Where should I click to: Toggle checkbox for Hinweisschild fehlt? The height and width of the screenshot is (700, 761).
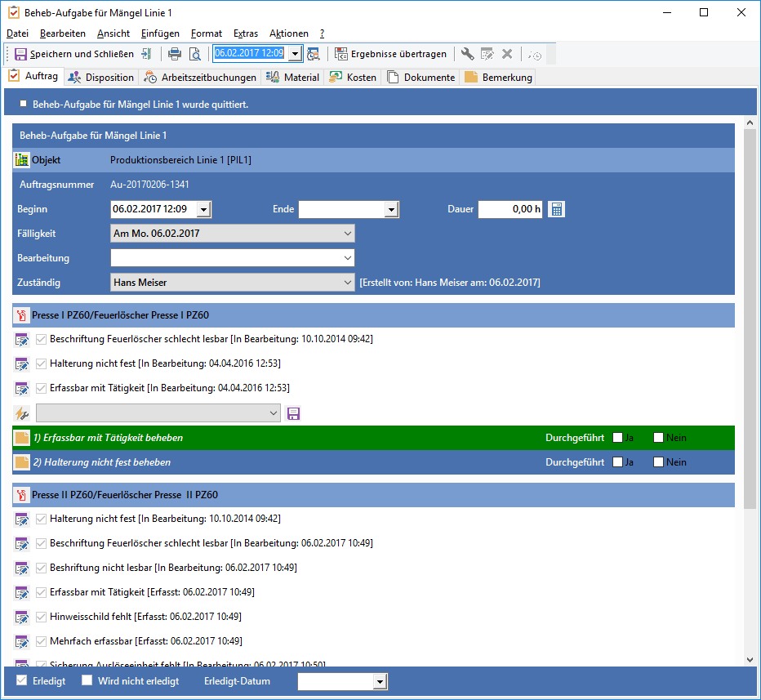coord(42,617)
